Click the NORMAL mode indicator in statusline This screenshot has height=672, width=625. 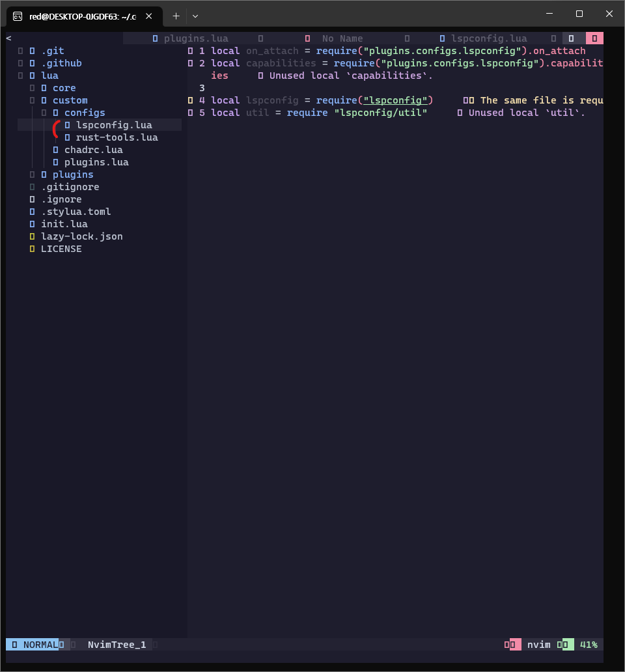(32, 645)
